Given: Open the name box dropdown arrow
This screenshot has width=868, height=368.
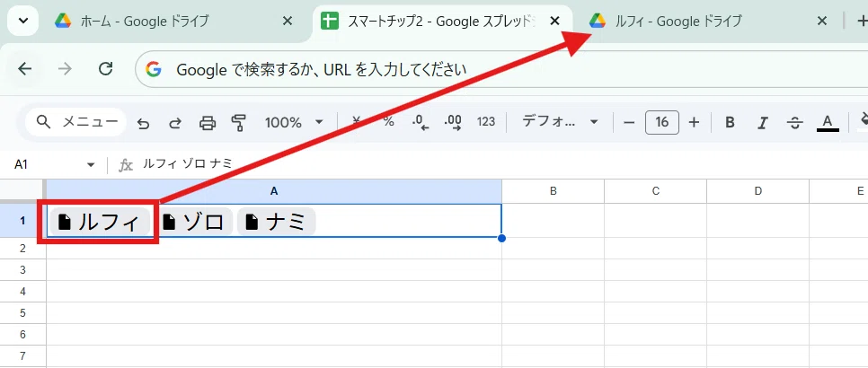Looking at the screenshot, I should (x=91, y=164).
